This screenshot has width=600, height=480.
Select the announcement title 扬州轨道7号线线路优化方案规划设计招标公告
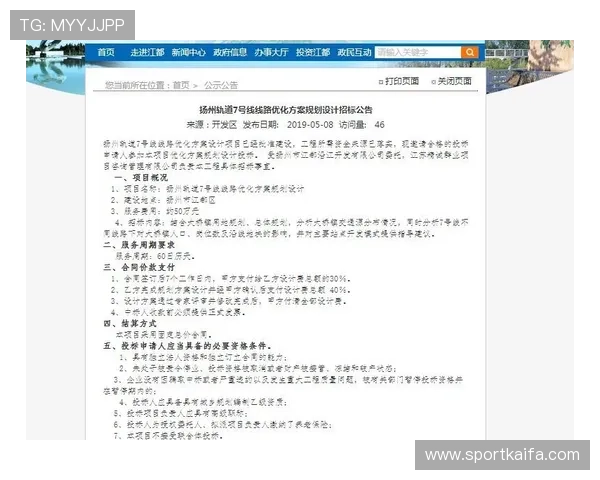click(286, 110)
